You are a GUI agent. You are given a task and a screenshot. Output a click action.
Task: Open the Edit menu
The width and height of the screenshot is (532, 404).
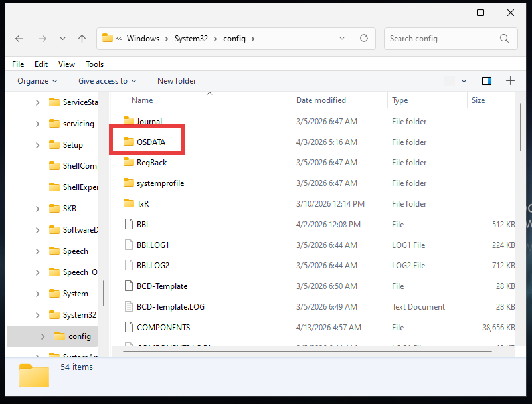(x=41, y=64)
